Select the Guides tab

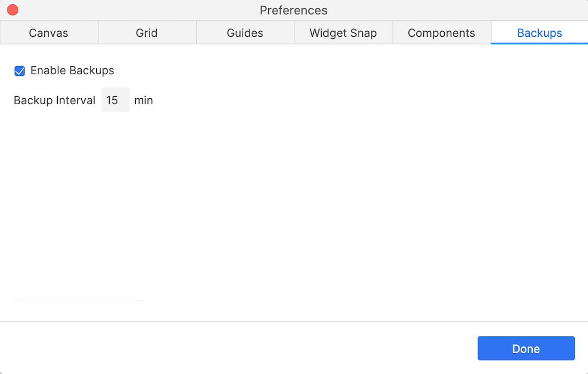[245, 33]
